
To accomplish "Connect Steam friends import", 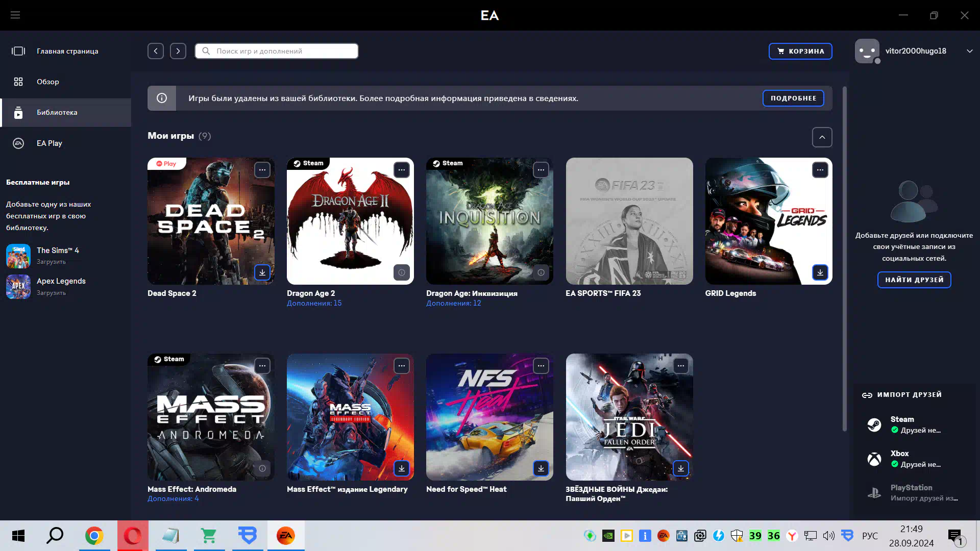I will click(914, 424).
